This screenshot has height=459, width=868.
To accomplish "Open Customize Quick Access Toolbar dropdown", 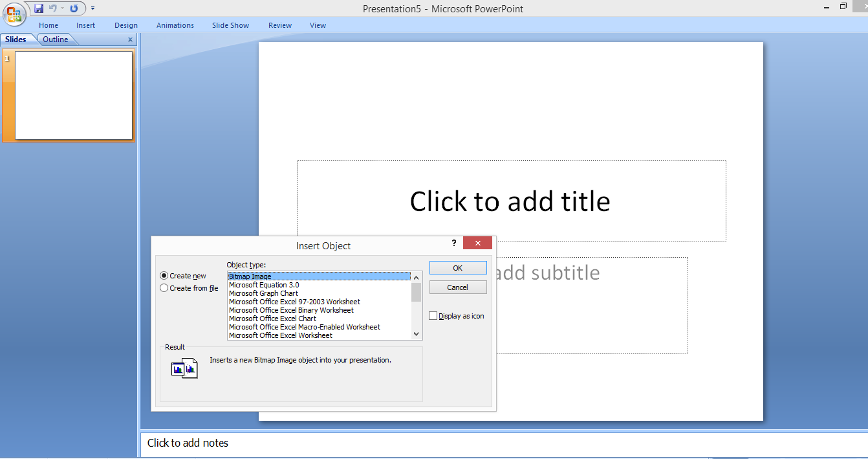I will (93, 8).
